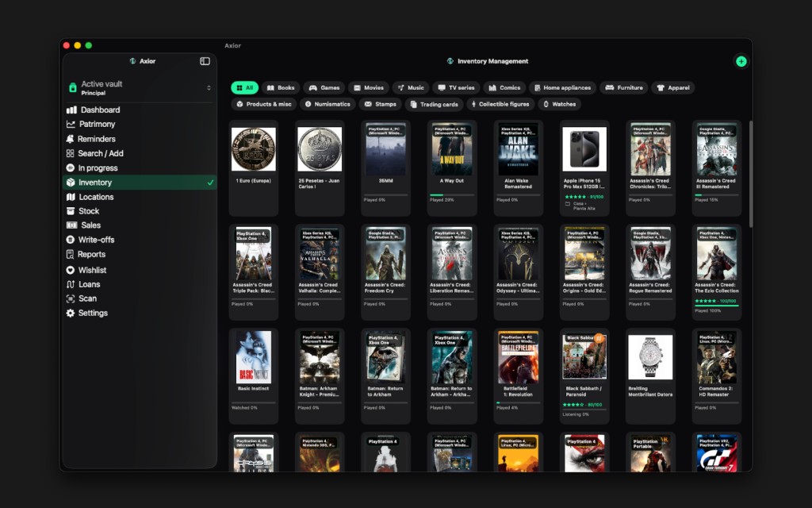Viewport: 812px width, 508px height.
Task: Click the green add item button
Action: coord(741,62)
